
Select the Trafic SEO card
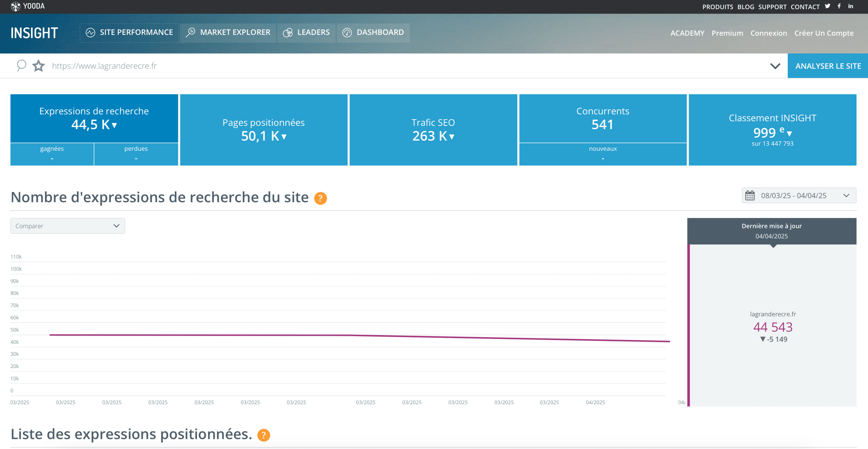coord(433,130)
